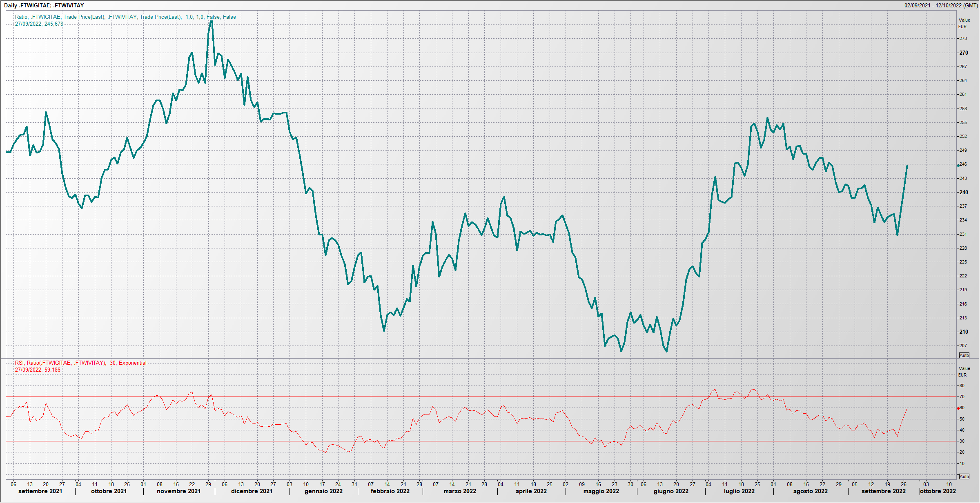Click the upper chart Auto scale button
This screenshot has height=503, width=980.
pyautogui.click(x=964, y=355)
